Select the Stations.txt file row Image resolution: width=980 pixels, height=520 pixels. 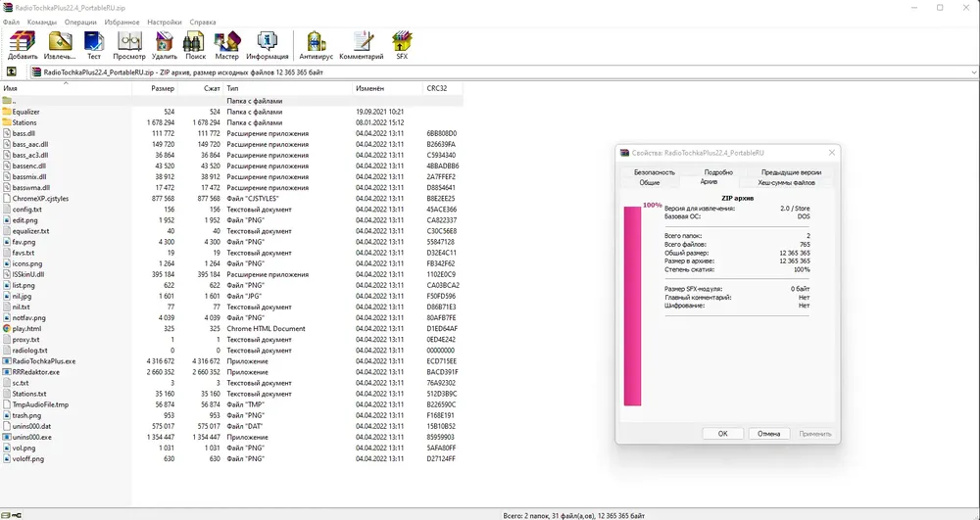click(231, 394)
